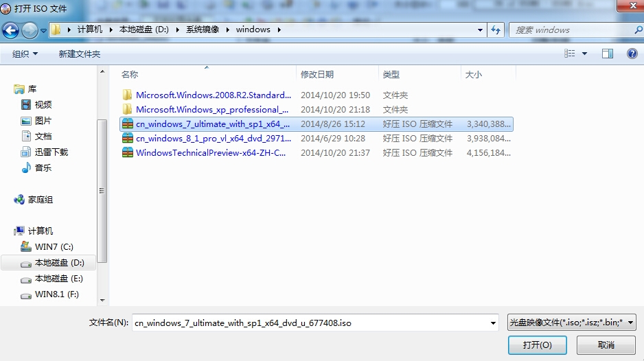Click the 打开(O) button

point(537,345)
